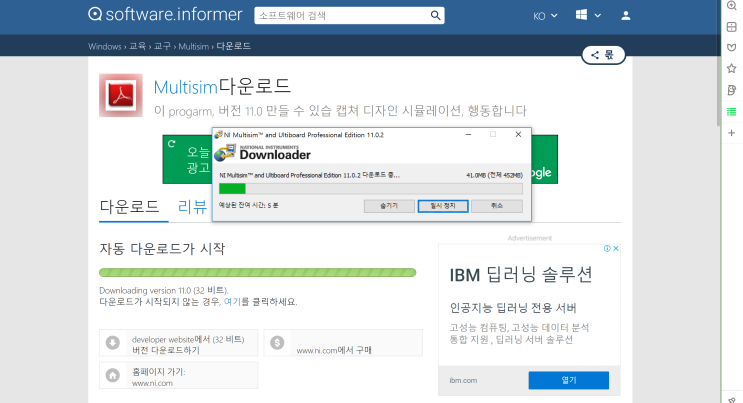The image size is (743, 403).
Task: Click 홈페이지 가기 www.ni.com button
Action: (179, 376)
